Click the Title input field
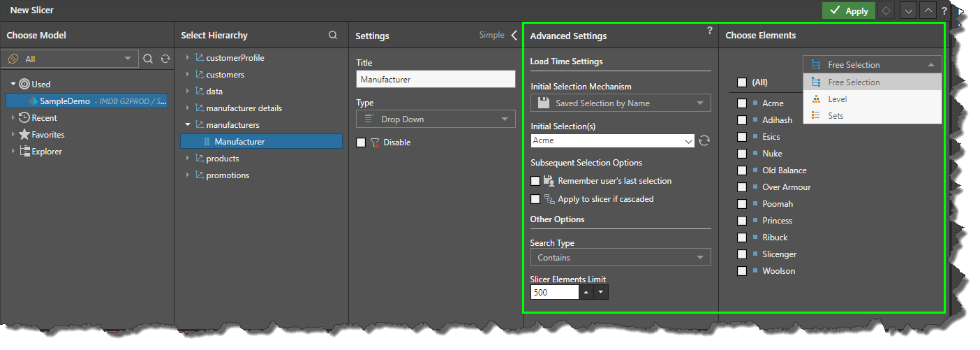This screenshot has width=980, height=350. pyautogui.click(x=436, y=80)
